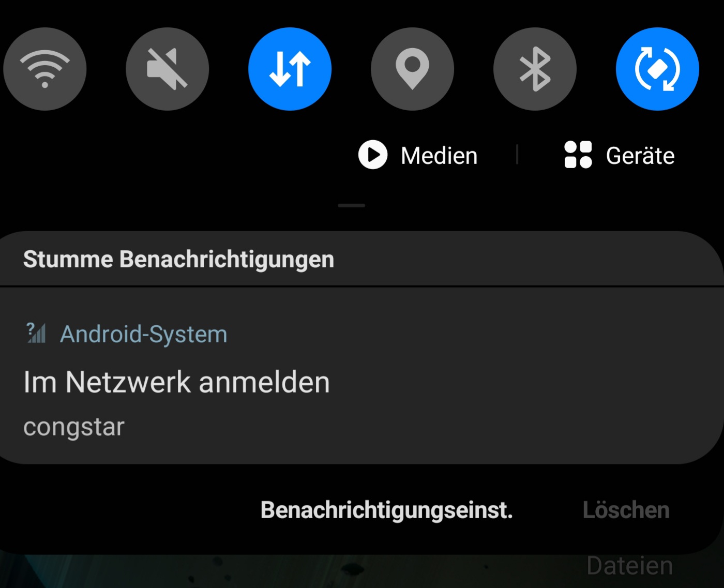Open the Medien media panel label

pos(439,156)
